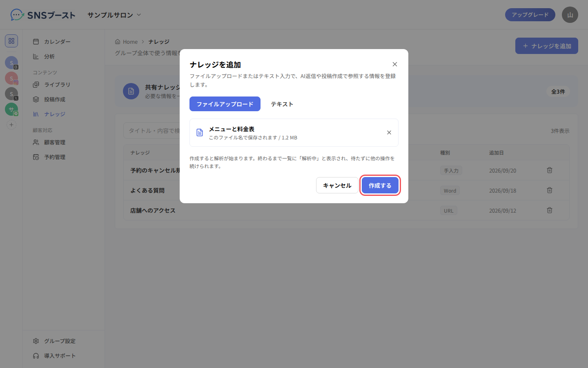Open カレンダー in the sidebar

click(64, 42)
